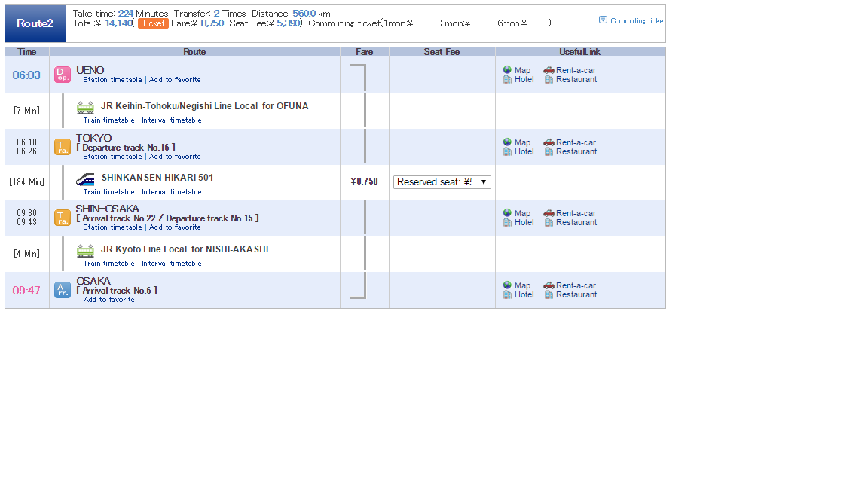Open Interval timetable for SHINKANSEN HIKARI 501
This screenshot has width=868, height=488.
[x=172, y=192]
